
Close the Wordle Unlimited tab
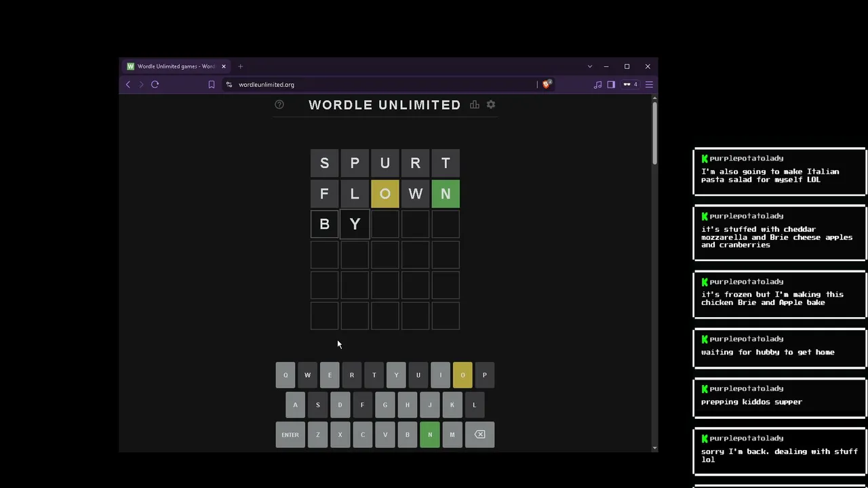coord(223,66)
